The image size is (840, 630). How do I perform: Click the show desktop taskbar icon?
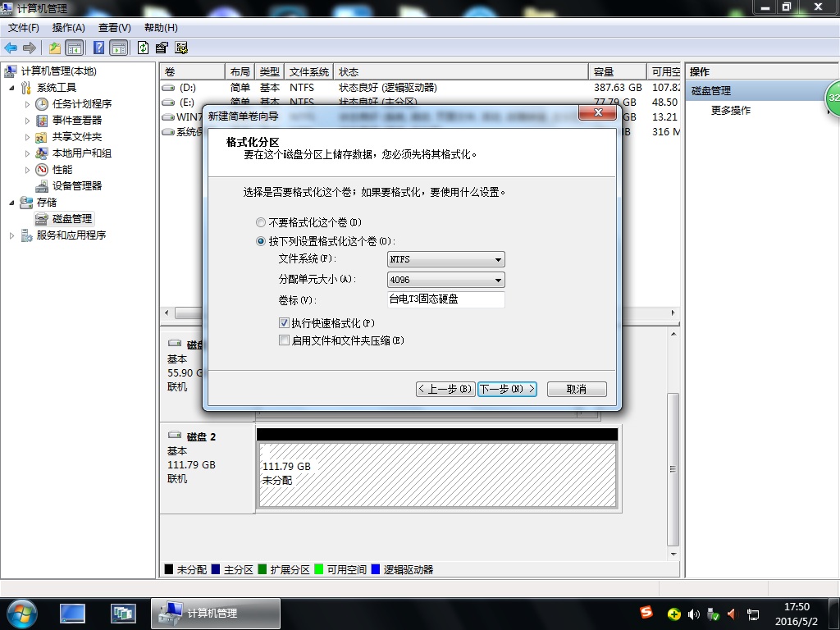(x=72, y=614)
